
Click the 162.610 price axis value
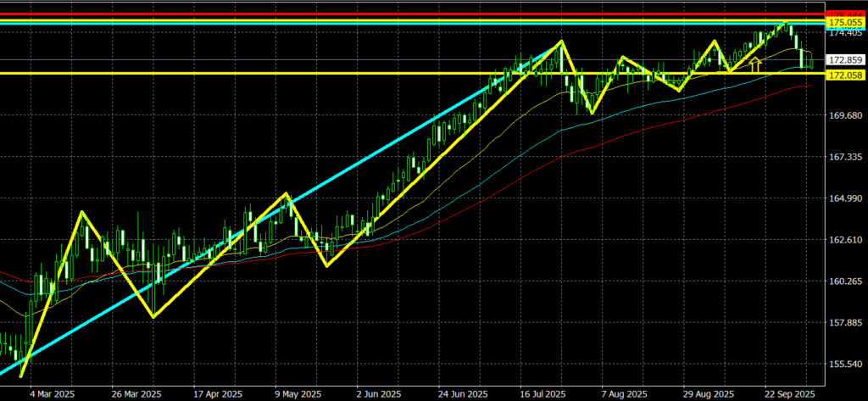(846, 240)
